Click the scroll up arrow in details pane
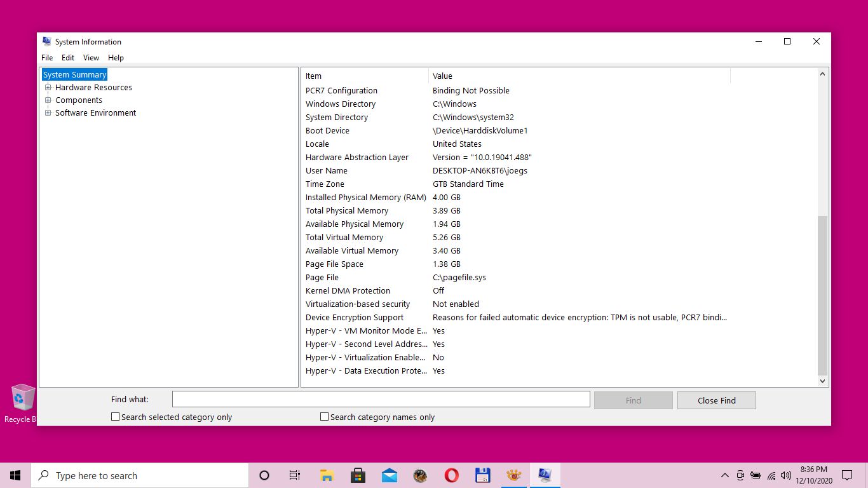The image size is (868, 488). point(822,74)
